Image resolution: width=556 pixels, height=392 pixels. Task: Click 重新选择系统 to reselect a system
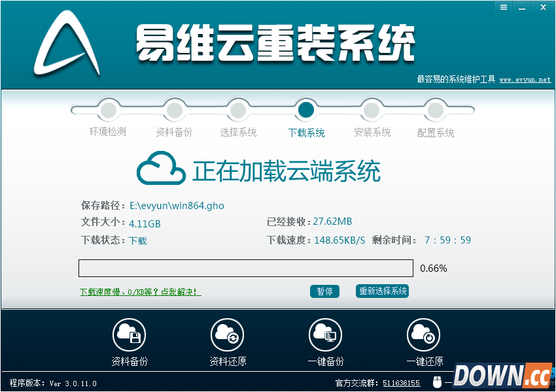click(382, 291)
